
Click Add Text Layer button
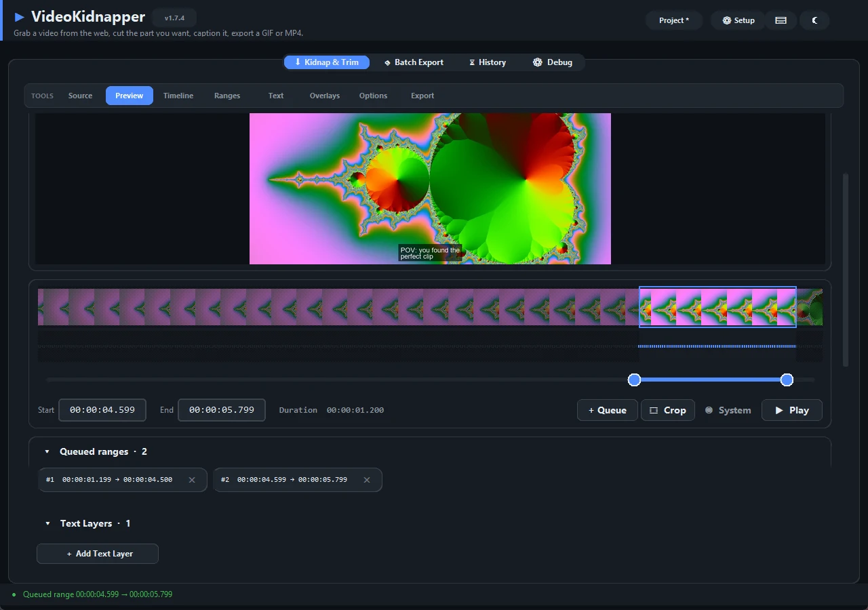(98, 554)
